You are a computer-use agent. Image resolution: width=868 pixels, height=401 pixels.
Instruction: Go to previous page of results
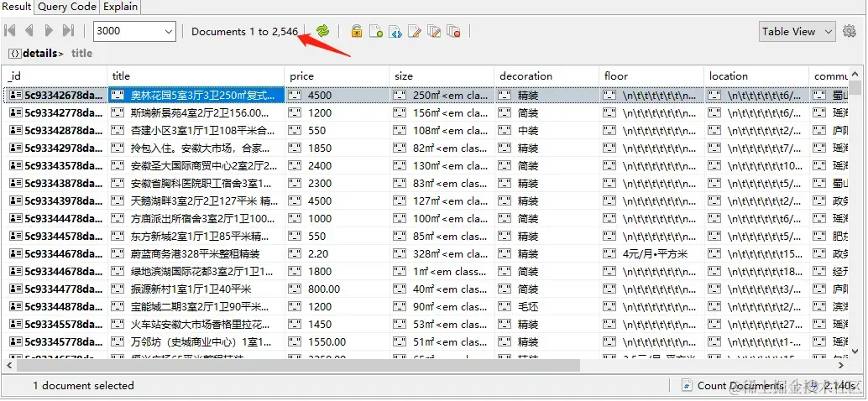coord(29,31)
